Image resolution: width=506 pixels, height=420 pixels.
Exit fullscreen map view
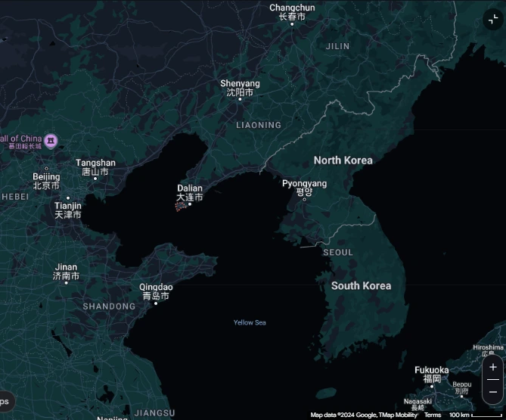pos(493,20)
